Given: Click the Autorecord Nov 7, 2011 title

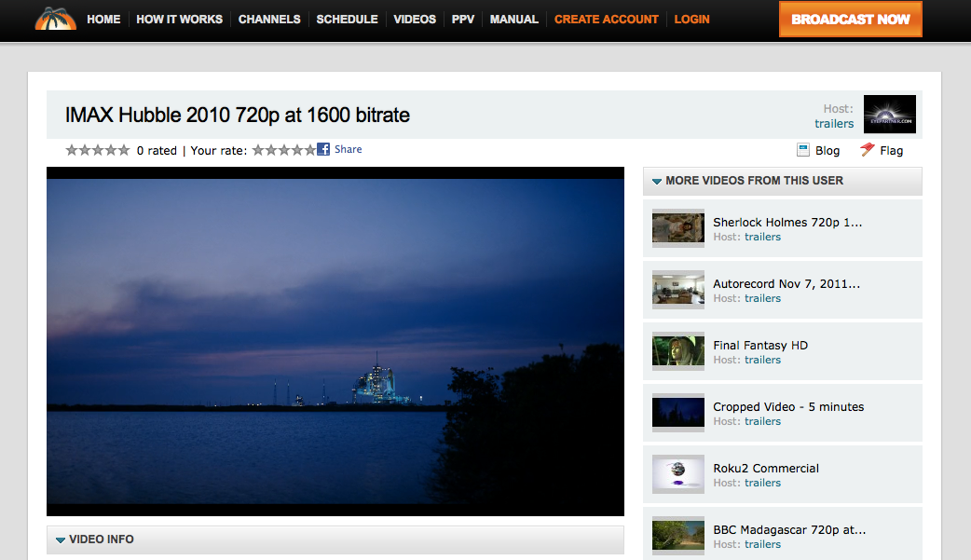Looking at the screenshot, I should (786, 283).
